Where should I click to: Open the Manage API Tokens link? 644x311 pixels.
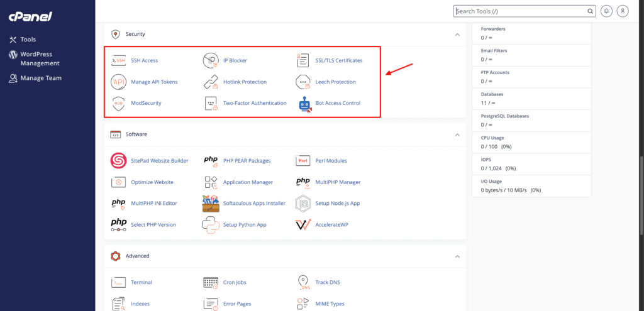coord(155,82)
